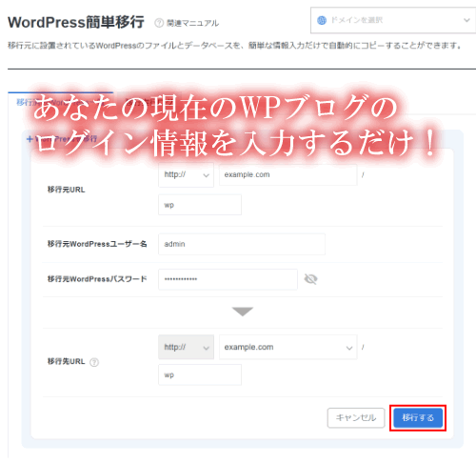Click the 移行元URL label text
Viewport: 476px width, 463px height.
[67, 190]
